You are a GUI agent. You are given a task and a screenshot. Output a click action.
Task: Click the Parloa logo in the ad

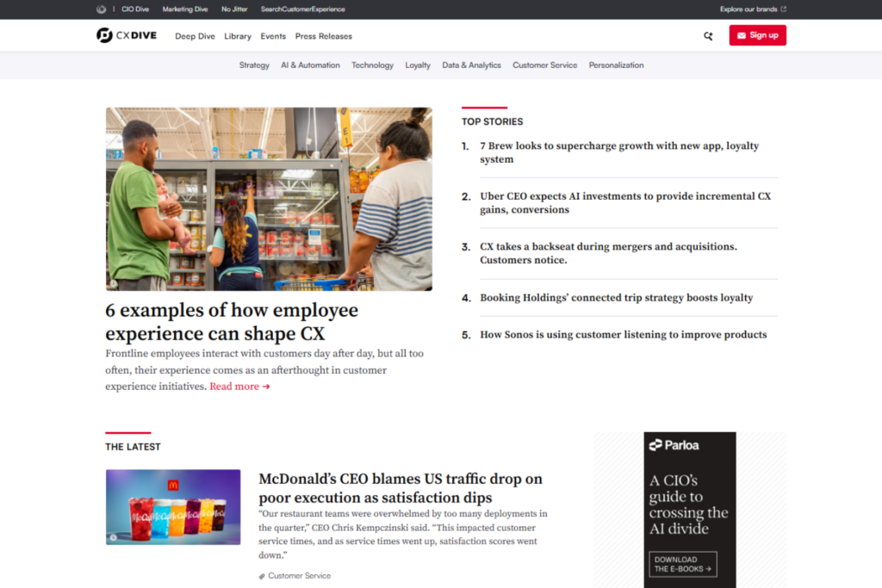[x=674, y=445]
